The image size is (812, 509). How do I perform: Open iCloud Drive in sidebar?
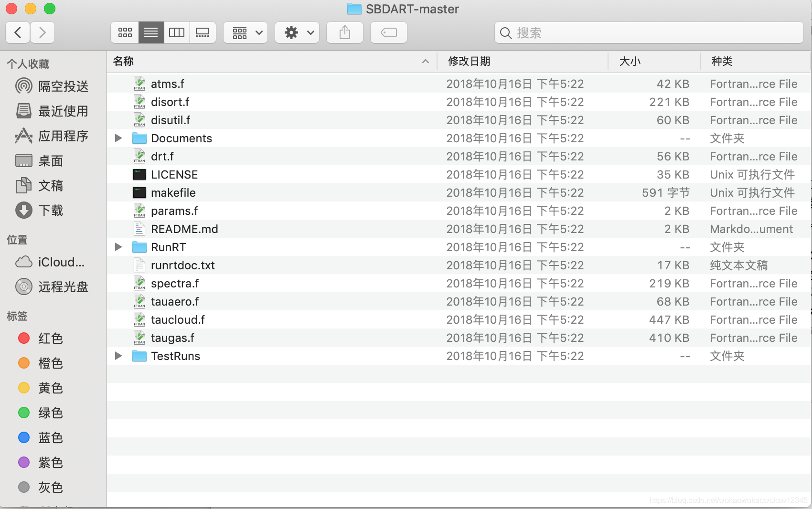50,262
